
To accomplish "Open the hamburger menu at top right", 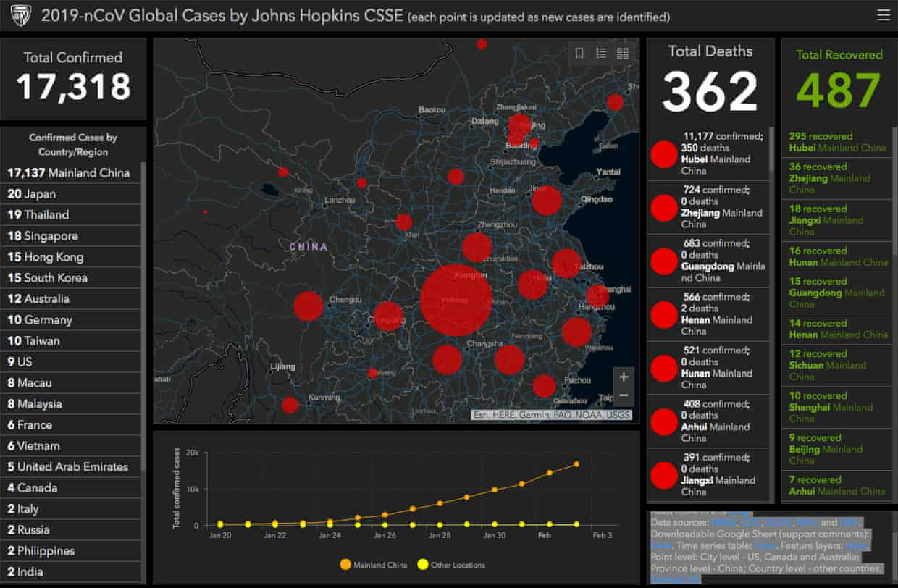I will 882,14.
